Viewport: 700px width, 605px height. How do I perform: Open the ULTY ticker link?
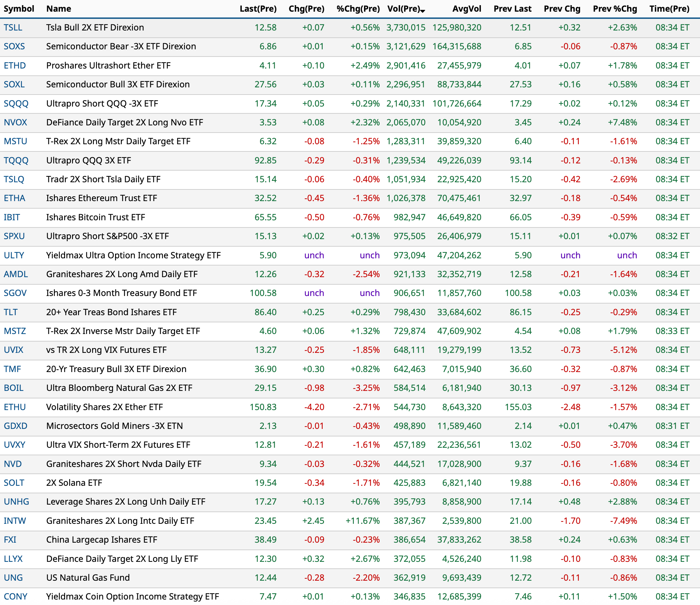tap(14, 256)
